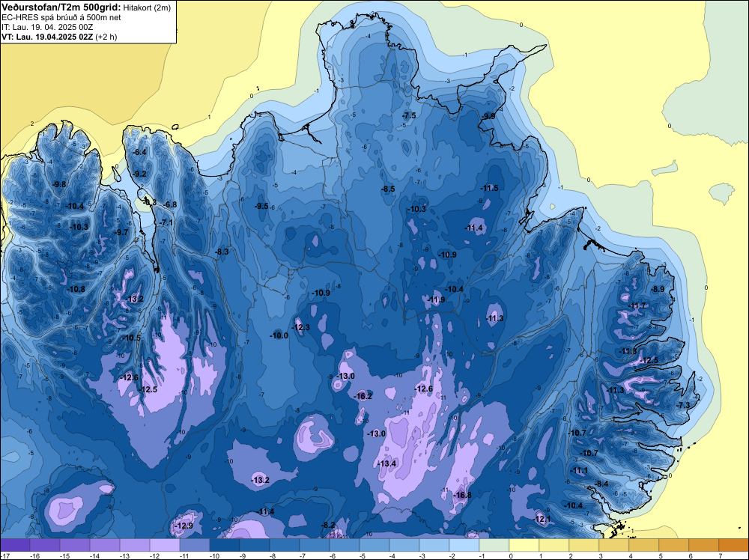Screen dimensions: 749x560
Task: Click the orange legend swatch above 7 label
Action: pos(734,545)
